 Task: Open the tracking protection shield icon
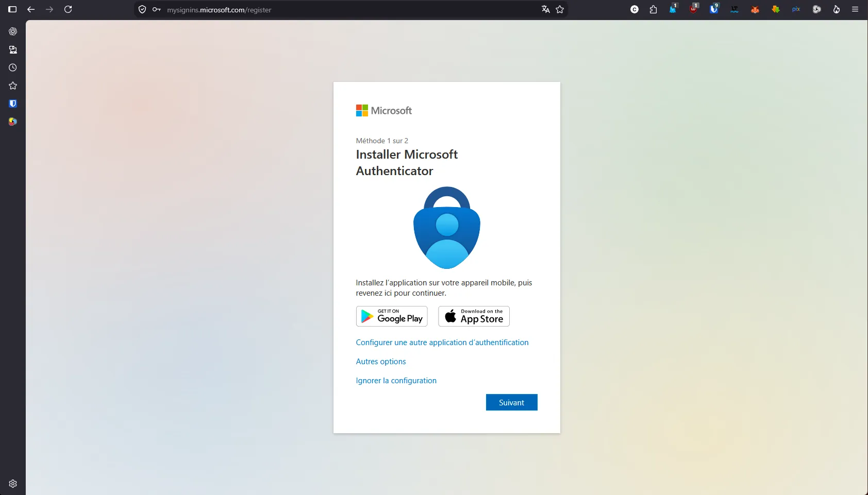point(142,9)
